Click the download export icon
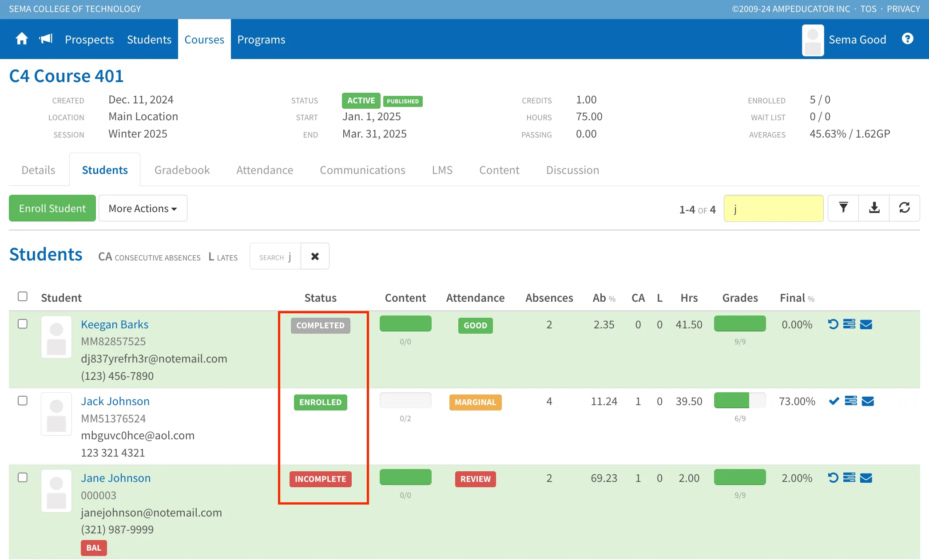 [x=874, y=208]
